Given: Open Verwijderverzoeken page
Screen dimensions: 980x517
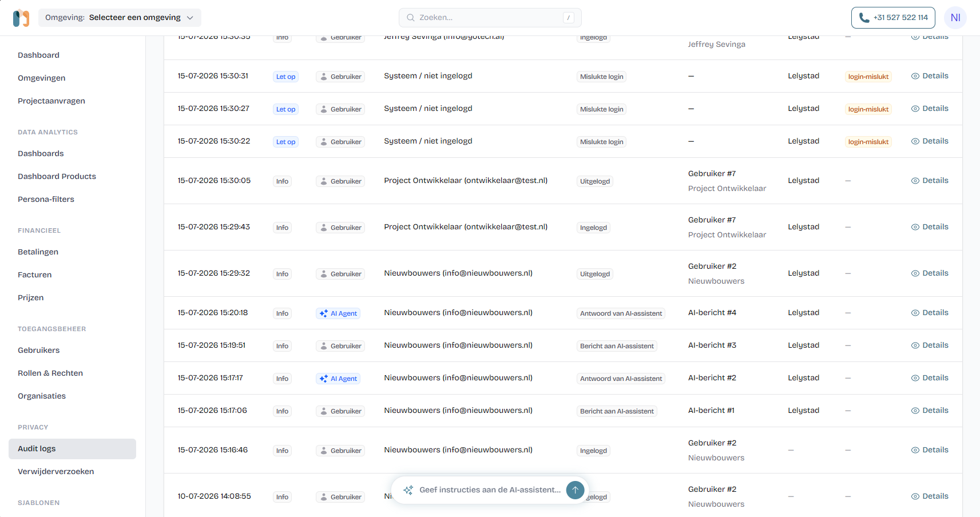Looking at the screenshot, I should (55, 471).
